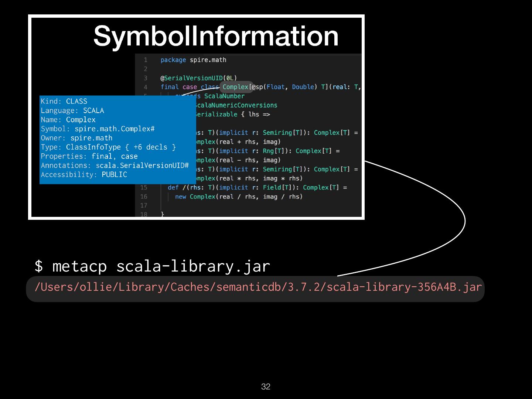Click the SymbolInformation slide title
Image resolution: width=532 pixels, height=399 pixels.
click(x=216, y=36)
